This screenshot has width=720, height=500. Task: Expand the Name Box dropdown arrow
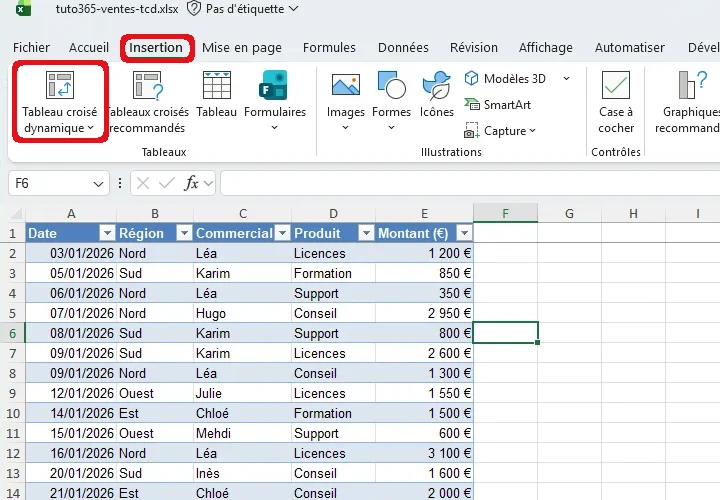(x=98, y=184)
